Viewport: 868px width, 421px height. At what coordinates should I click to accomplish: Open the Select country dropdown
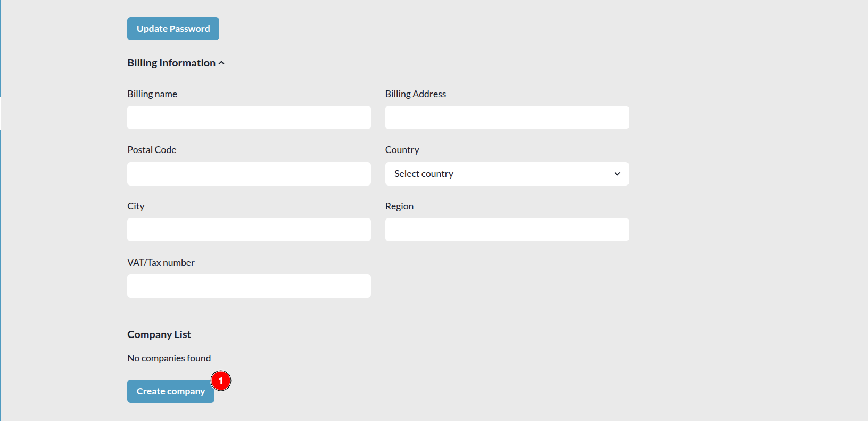click(x=507, y=174)
